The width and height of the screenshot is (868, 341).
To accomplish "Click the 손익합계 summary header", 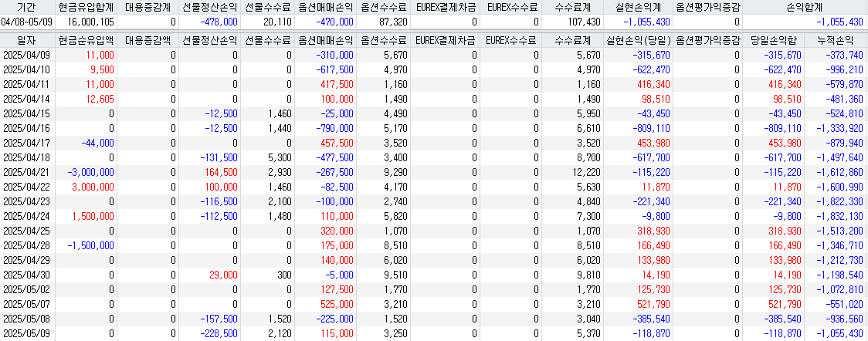I will pyautogui.click(x=804, y=7).
